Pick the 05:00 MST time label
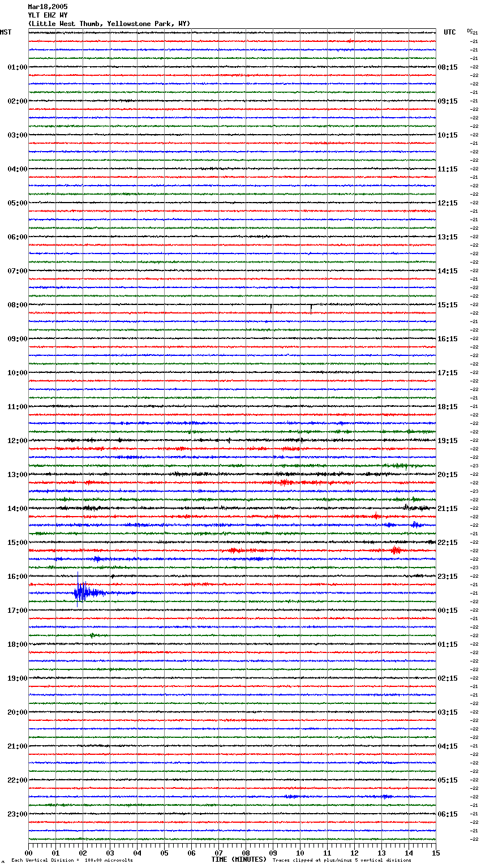The width and height of the screenshot is (481, 868). 18,203
